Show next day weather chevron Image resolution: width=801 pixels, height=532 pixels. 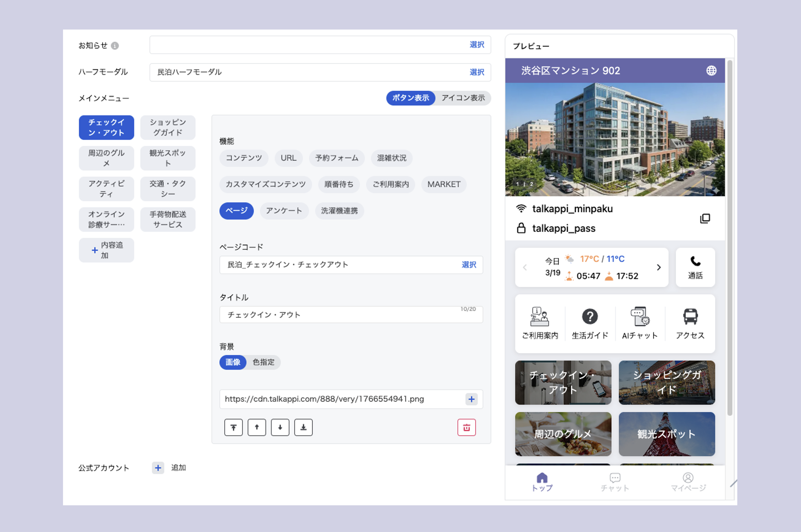point(659,267)
